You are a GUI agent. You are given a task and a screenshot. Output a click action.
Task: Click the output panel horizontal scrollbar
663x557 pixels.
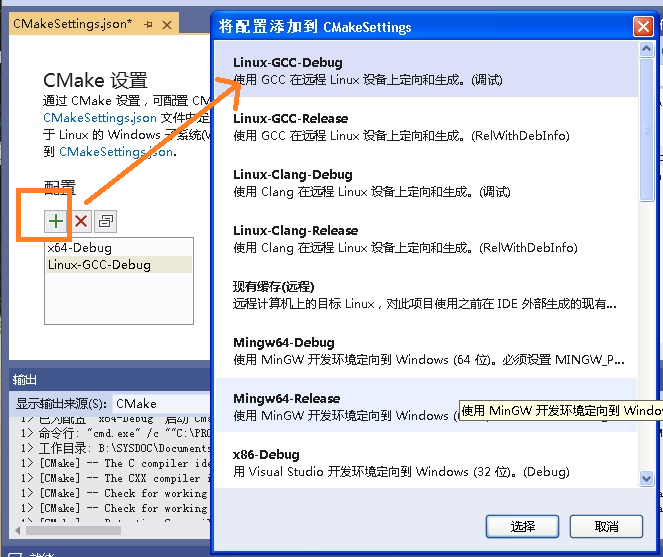click(x=73, y=530)
